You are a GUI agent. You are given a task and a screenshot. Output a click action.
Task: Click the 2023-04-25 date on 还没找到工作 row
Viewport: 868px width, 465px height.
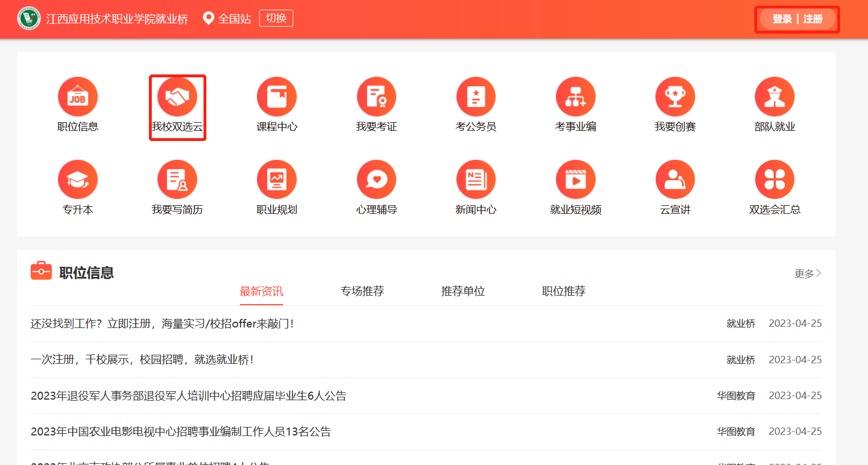tap(795, 323)
